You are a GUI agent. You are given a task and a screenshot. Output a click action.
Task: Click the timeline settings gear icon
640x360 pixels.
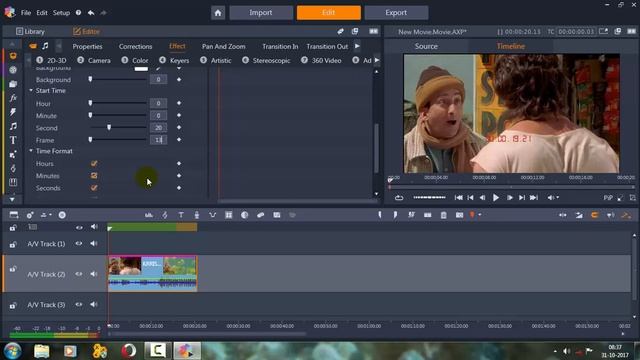pos(30,215)
